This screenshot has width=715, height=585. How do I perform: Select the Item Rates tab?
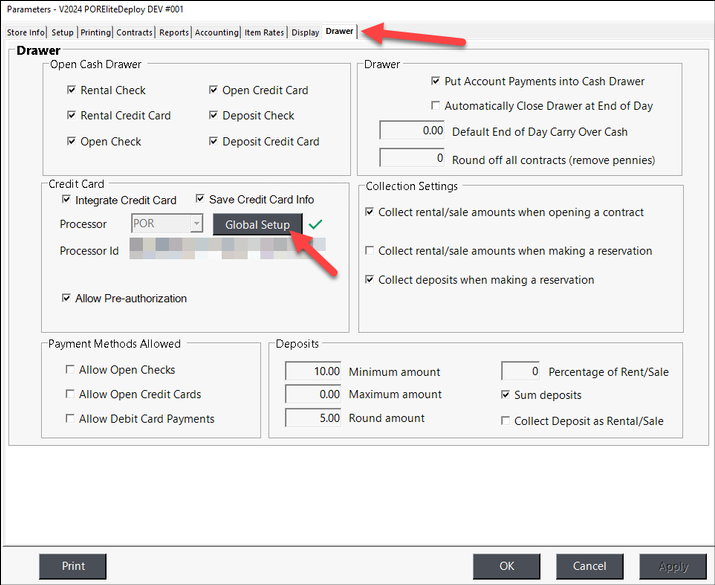(x=264, y=32)
